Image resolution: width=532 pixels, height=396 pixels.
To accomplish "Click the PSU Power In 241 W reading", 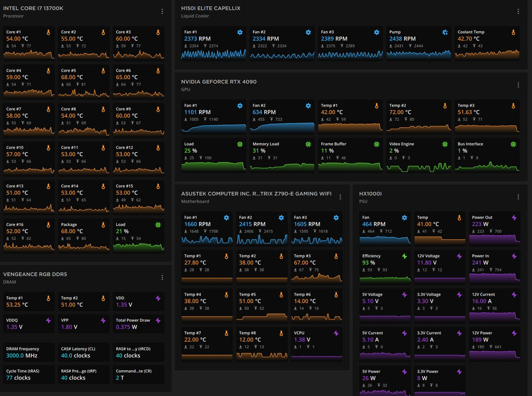I will pos(480,262).
